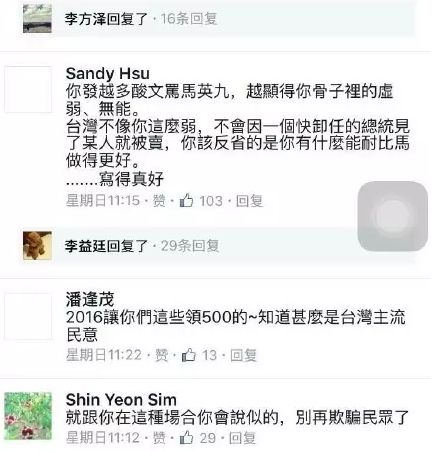Image resolution: width=440 pixels, height=451 pixels.
Task: Tap thumbs-up icon with 103 likes
Action: coord(186,200)
